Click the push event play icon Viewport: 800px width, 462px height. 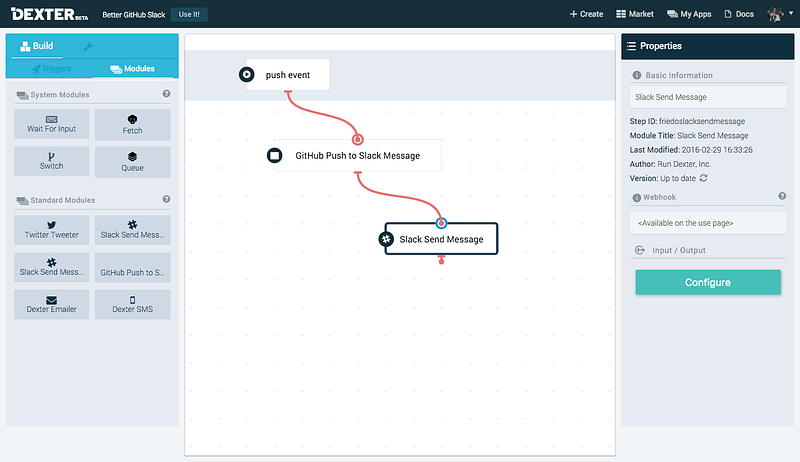pos(246,74)
